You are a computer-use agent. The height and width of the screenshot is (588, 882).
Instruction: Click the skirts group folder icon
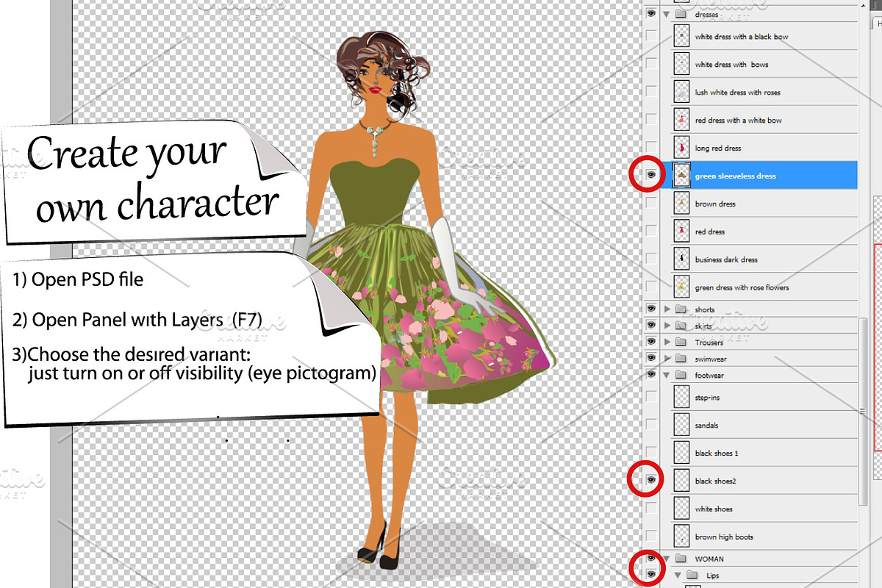(x=680, y=326)
